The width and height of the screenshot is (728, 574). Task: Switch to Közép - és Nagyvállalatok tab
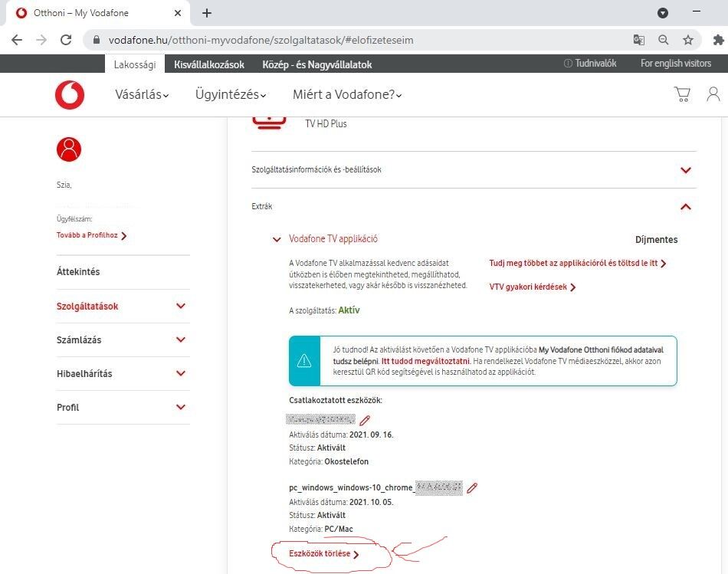click(317, 64)
